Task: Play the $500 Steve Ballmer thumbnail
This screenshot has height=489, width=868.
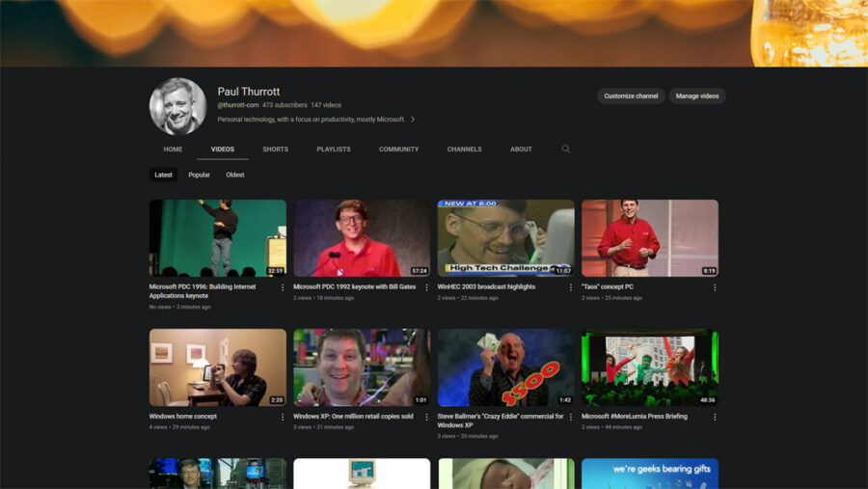Action: click(506, 367)
